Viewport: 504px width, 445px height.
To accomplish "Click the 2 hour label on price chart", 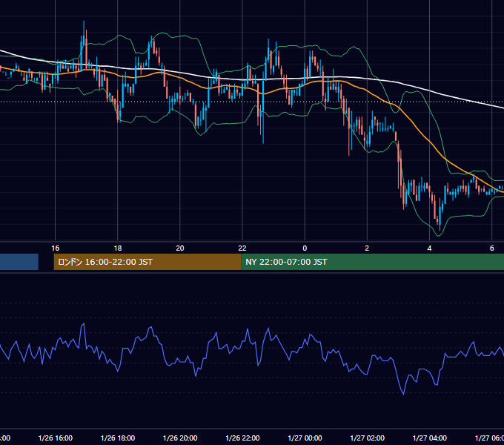I will coord(367,248).
